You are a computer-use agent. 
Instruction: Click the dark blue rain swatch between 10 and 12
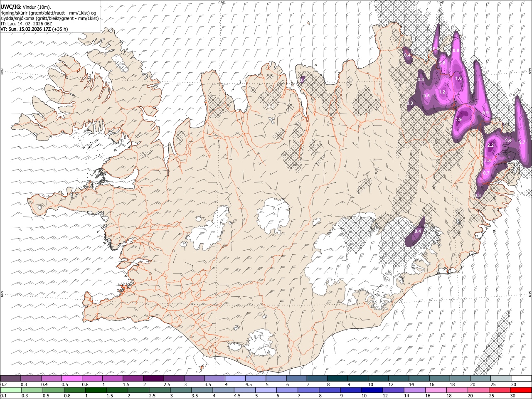pos(372,390)
